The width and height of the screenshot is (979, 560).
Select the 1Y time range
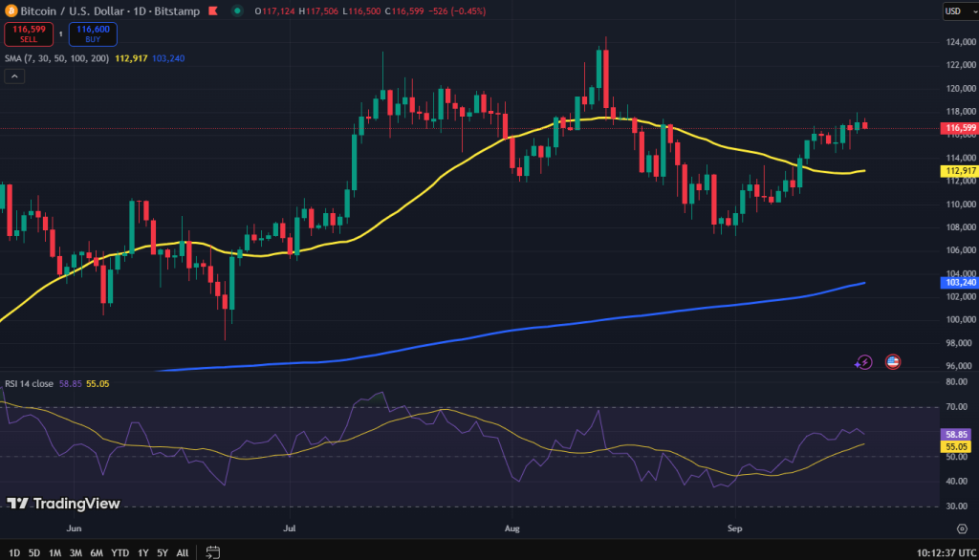pos(143,552)
